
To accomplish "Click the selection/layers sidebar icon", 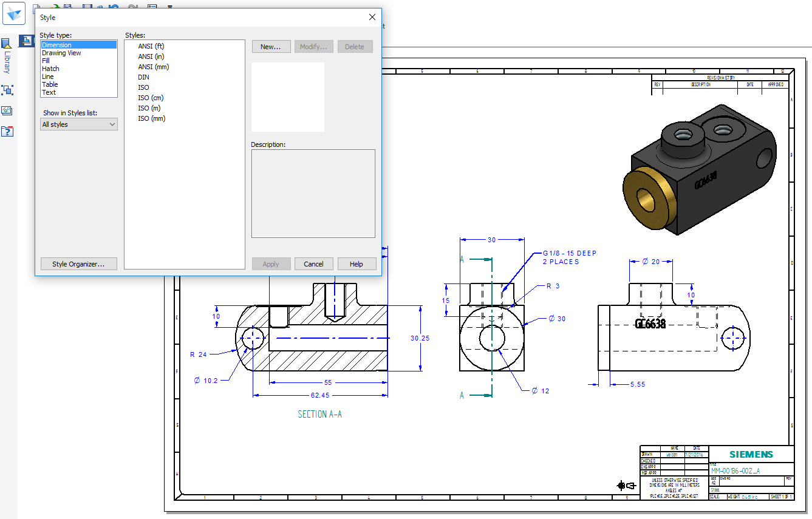I will click(x=8, y=90).
